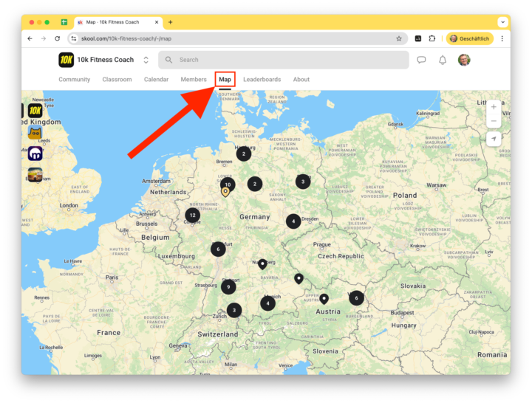Open the cluster of 4 near Munich

[x=267, y=303]
